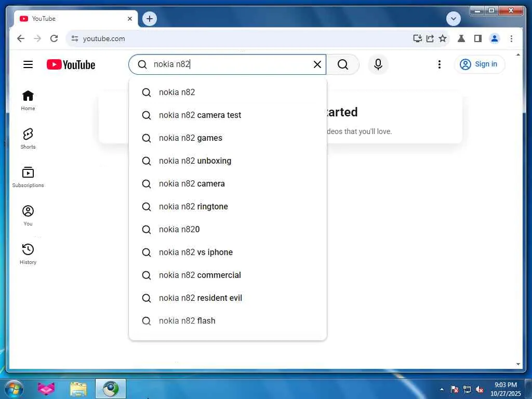Pick the 'nokia n82 commercial' suggestion
The image size is (532, 399).
[x=228, y=275]
